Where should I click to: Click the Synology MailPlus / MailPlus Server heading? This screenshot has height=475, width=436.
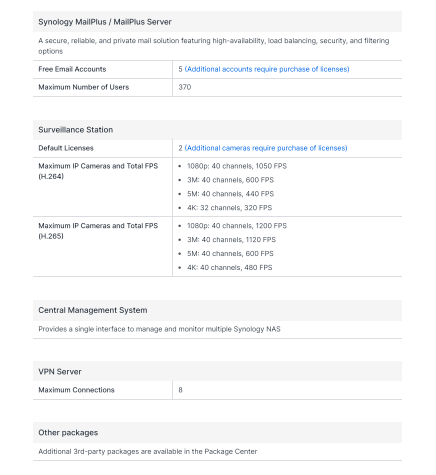[105, 22]
